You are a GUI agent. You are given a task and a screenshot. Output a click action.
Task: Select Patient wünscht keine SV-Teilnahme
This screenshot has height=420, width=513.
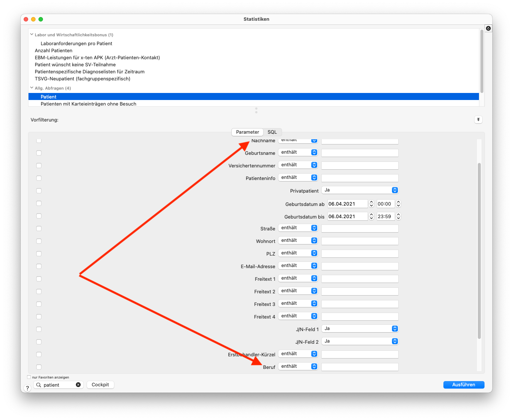75,64
